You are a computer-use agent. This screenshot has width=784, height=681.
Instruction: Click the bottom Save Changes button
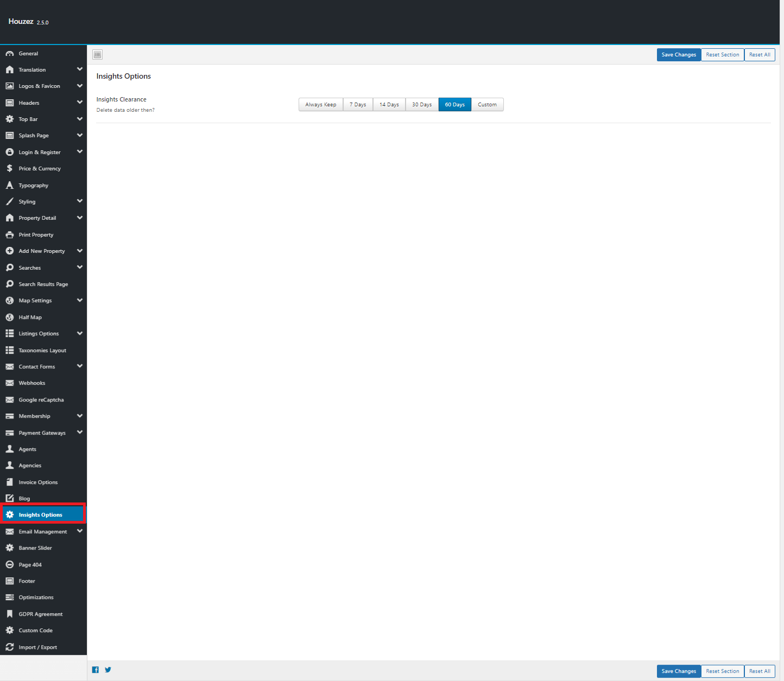coord(679,671)
